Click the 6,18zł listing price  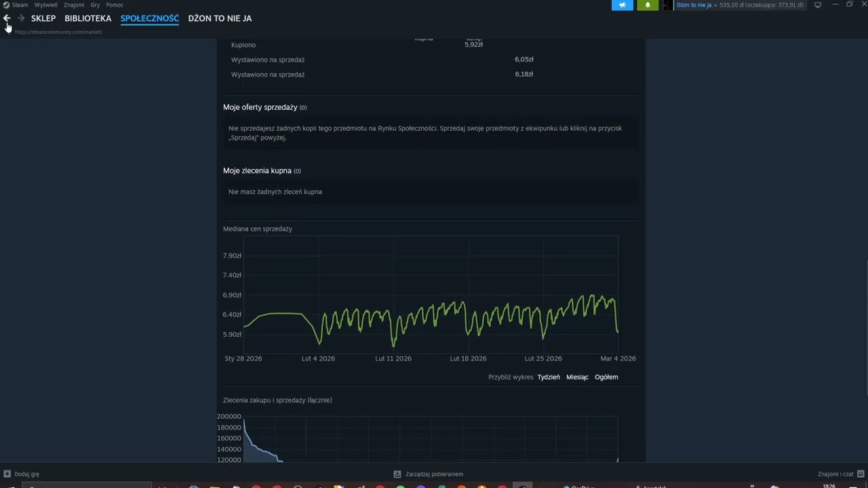point(524,75)
